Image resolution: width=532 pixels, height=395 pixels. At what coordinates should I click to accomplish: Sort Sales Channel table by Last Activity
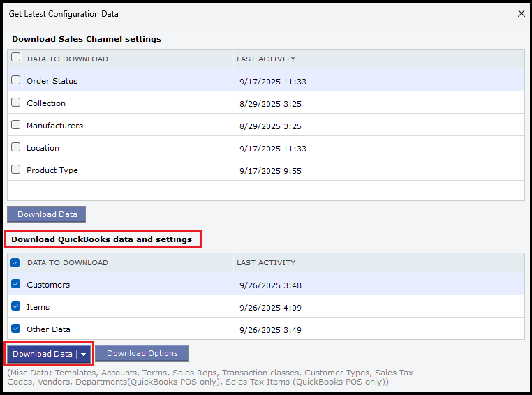[x=266, y=59]
